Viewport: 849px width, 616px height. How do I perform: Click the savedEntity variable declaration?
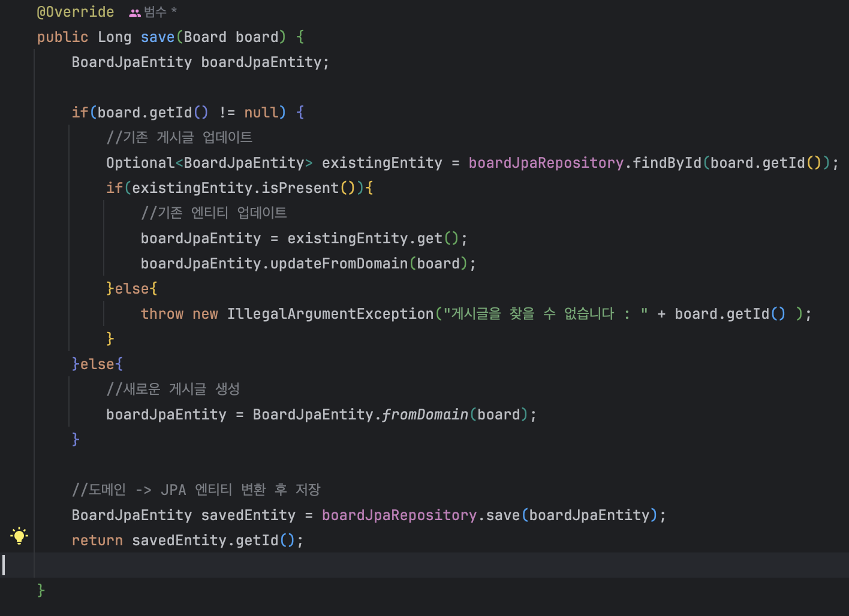coord(248,515)
